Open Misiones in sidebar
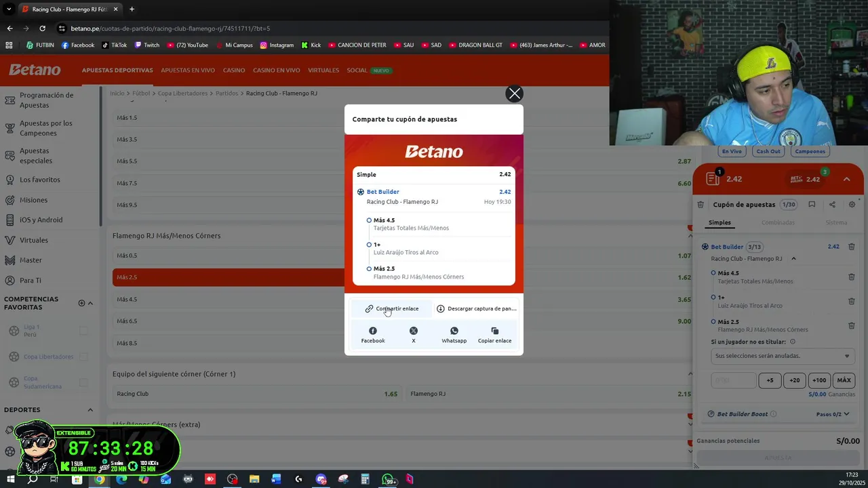Viewport: 868px width, 488px height. pos(33,200)
